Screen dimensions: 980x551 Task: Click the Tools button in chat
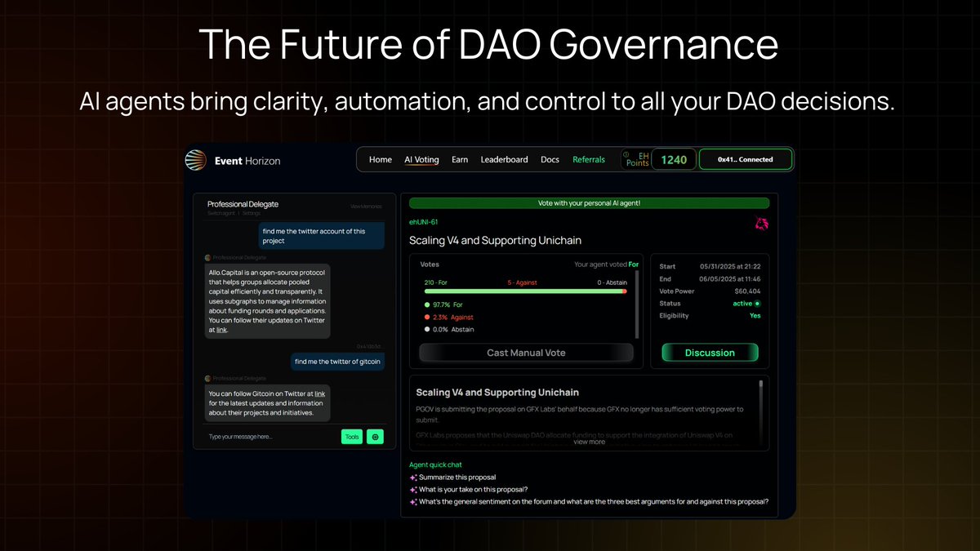pyautogui.click(x=352, y=437)
